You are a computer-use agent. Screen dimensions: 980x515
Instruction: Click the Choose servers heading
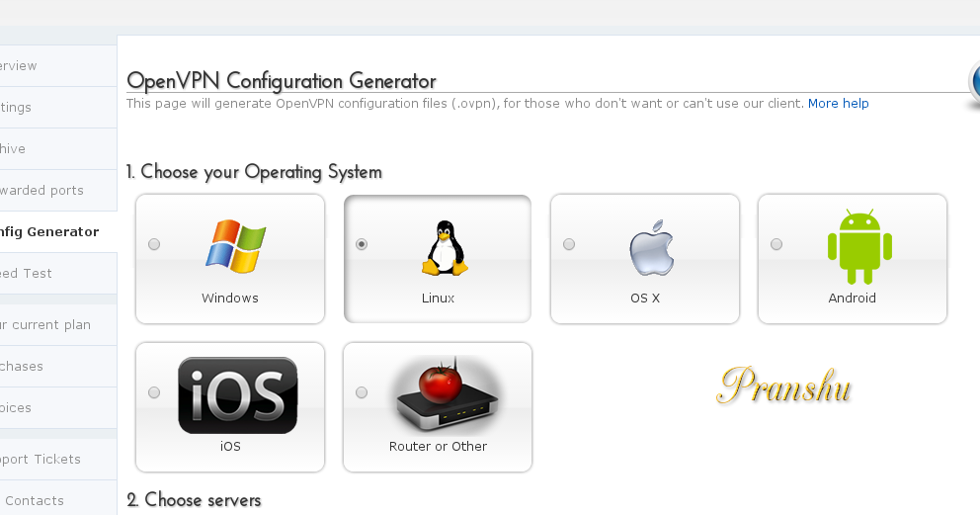click(x=194, y=500)
